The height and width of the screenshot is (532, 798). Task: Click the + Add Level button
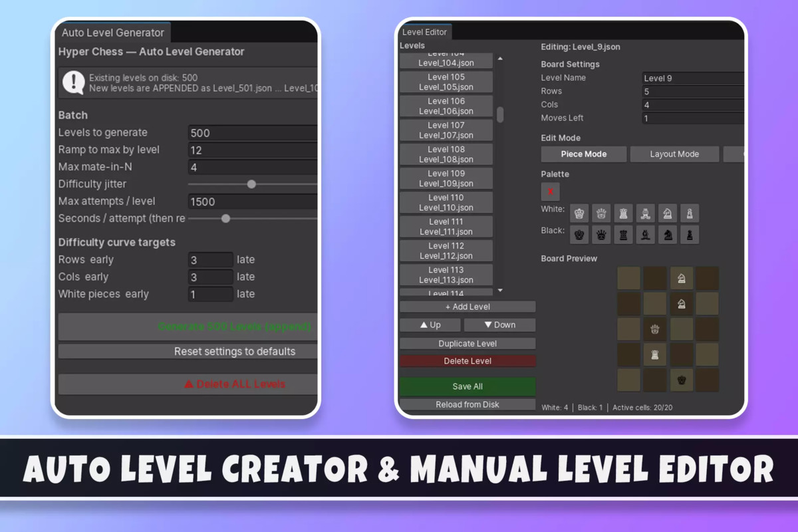pos(467,307)
